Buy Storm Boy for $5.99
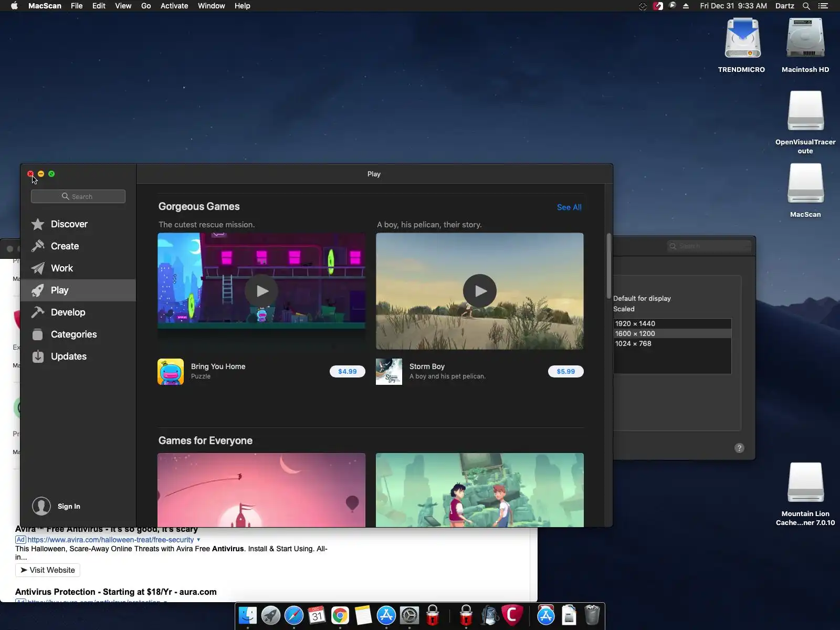Screen dimensions: 840x630 565,372
